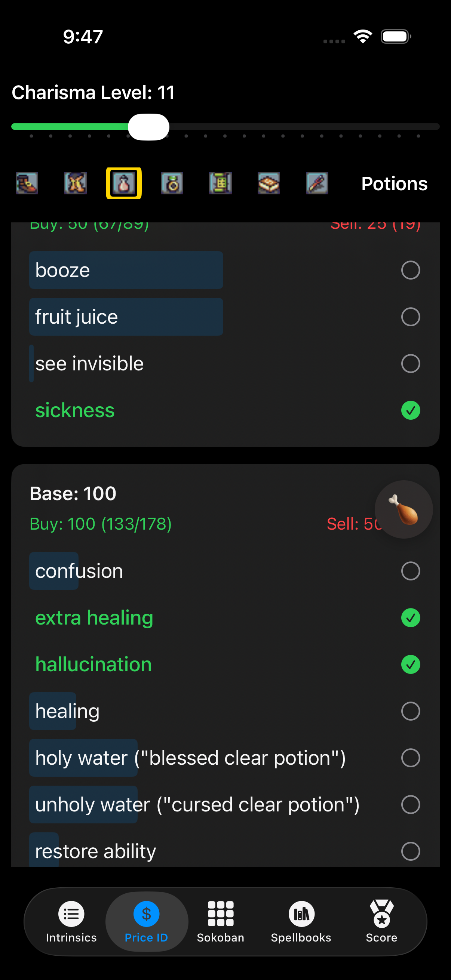Check the holy water potion circle
The height and width of the screenshot is (980, 451).
pos(410,758)
